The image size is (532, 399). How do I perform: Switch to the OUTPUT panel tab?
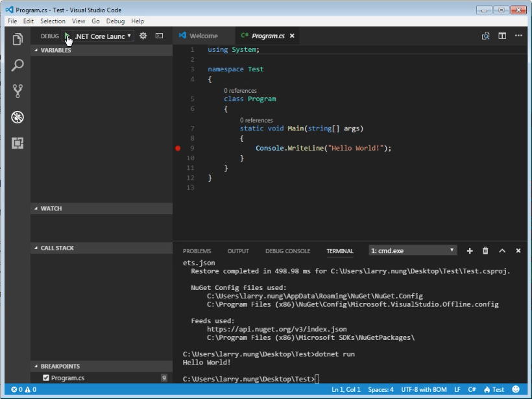click(238, 251)
